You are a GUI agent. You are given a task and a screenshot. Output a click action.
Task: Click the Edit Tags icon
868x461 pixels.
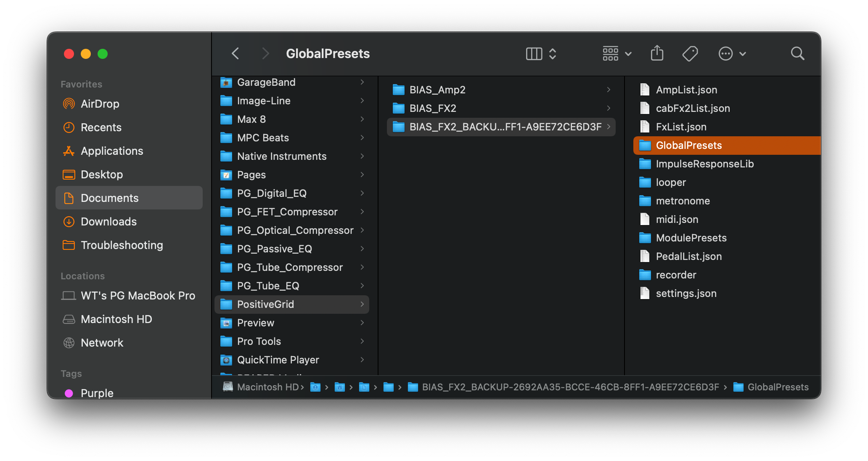click(690, 53)
